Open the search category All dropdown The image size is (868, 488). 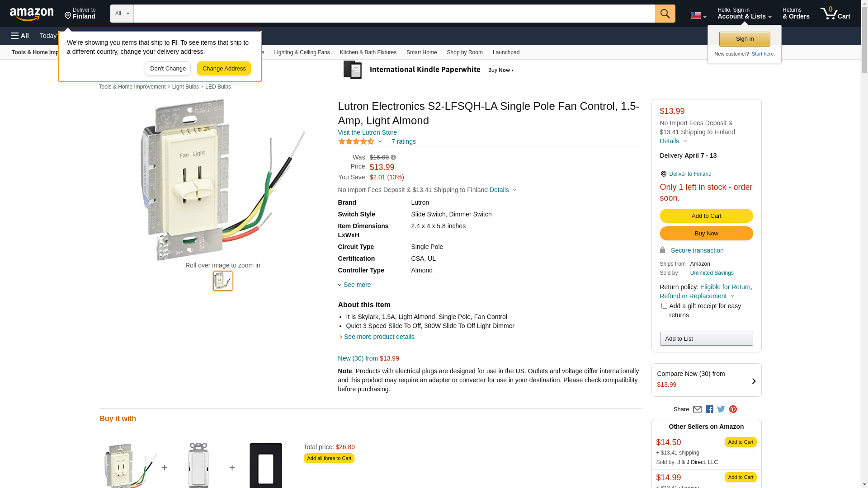122,14
